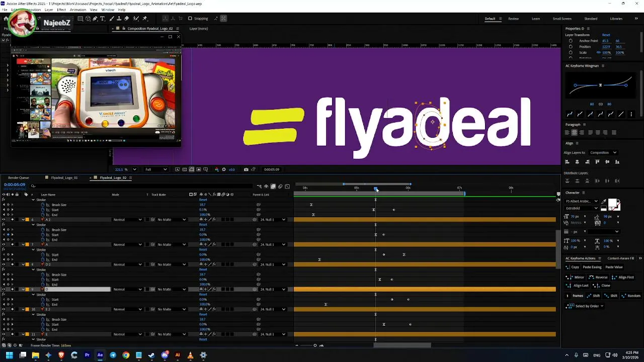
Task: Click the timeline zoom slider
Action: click(315, 345)
